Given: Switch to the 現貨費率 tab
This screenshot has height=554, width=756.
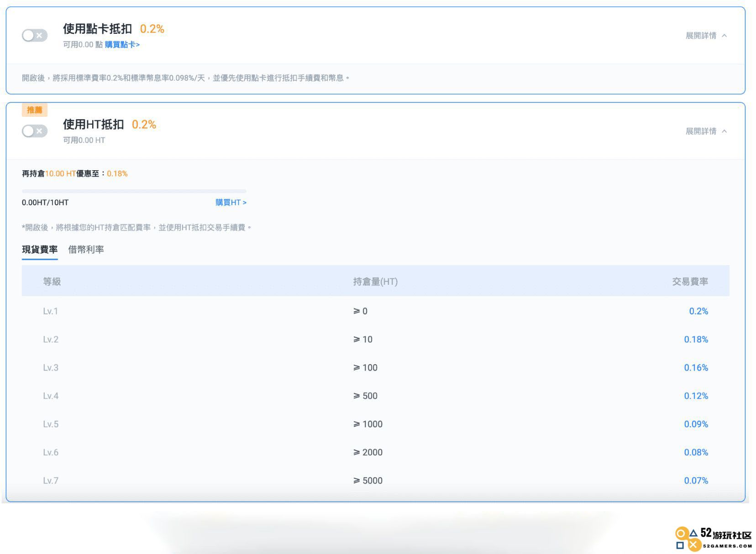Looking at the screenshot, I should coord(40,250).
